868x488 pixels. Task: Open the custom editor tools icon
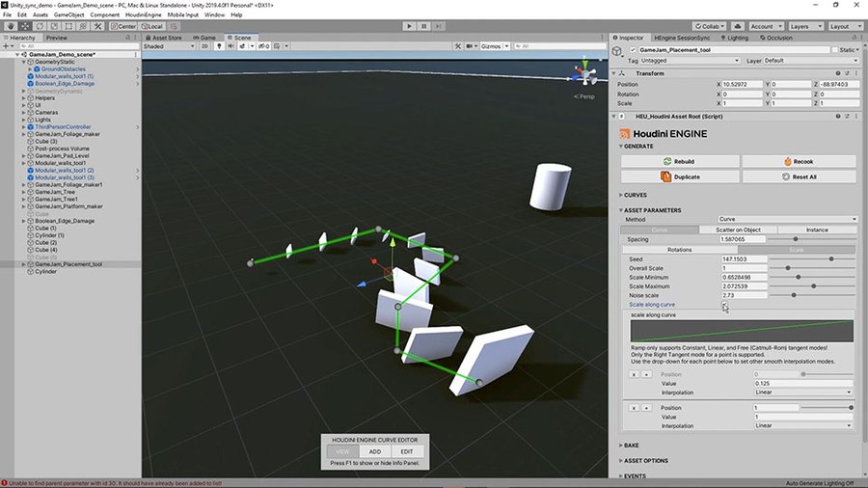(x=97, y=26)
